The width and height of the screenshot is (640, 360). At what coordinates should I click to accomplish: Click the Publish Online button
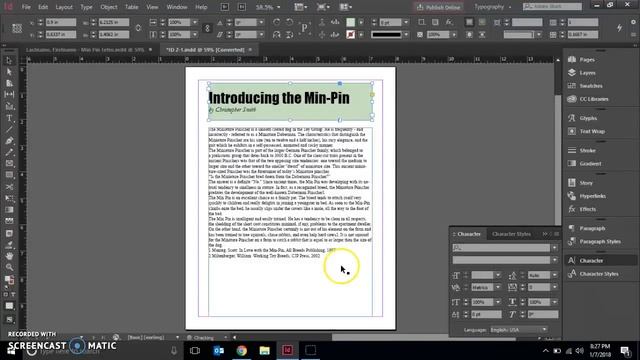click(x=439, y=7)
